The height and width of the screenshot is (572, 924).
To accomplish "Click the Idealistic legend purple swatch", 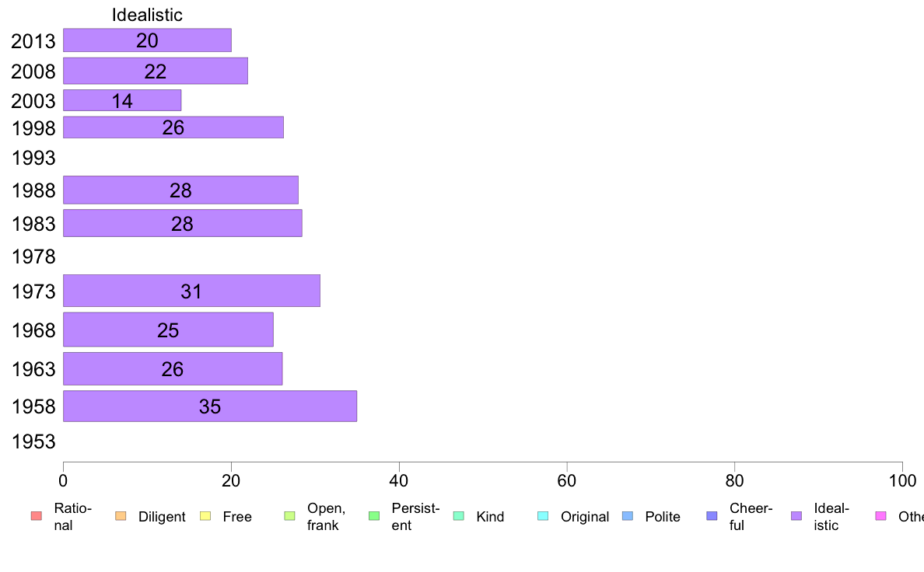I will coord(796,516).
